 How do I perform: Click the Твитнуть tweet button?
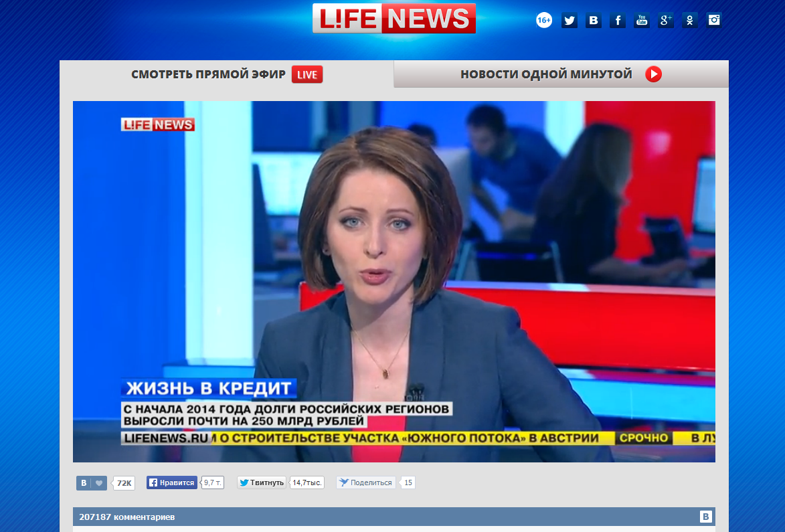click(x=262, y=482)
